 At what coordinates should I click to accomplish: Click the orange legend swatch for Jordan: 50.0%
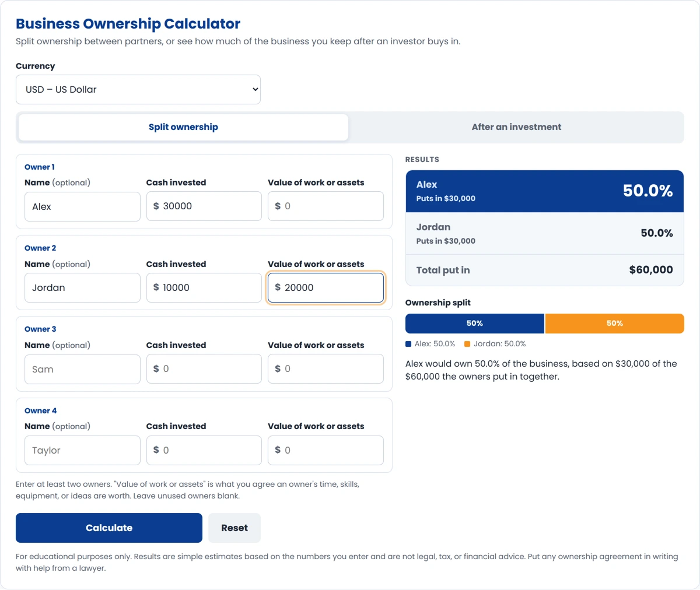(x=467, y=344)
